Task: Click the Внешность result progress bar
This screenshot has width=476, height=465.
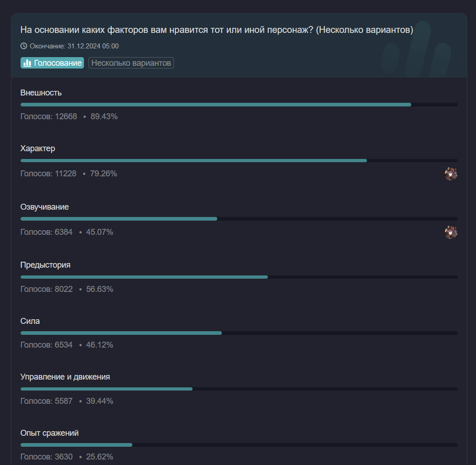Action: point(239,105)
